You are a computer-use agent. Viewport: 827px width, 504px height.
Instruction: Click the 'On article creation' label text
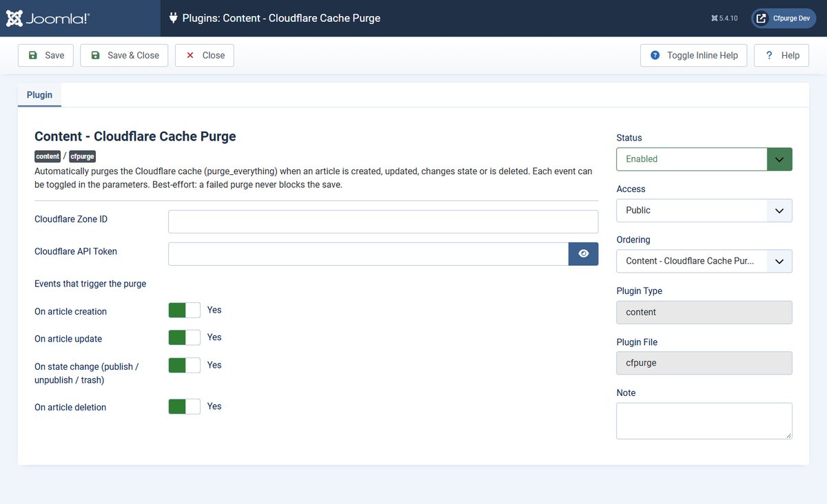point(71,311)
